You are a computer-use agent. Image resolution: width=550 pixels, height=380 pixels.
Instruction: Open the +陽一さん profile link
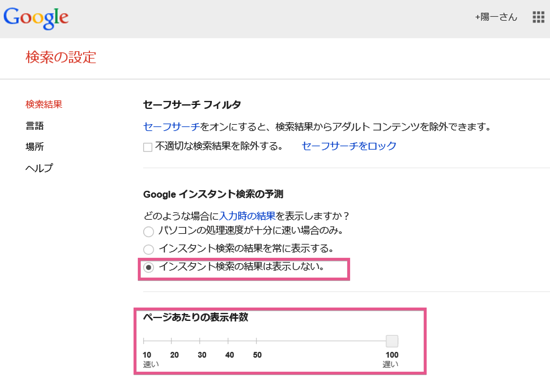click(x=496, y=17)
